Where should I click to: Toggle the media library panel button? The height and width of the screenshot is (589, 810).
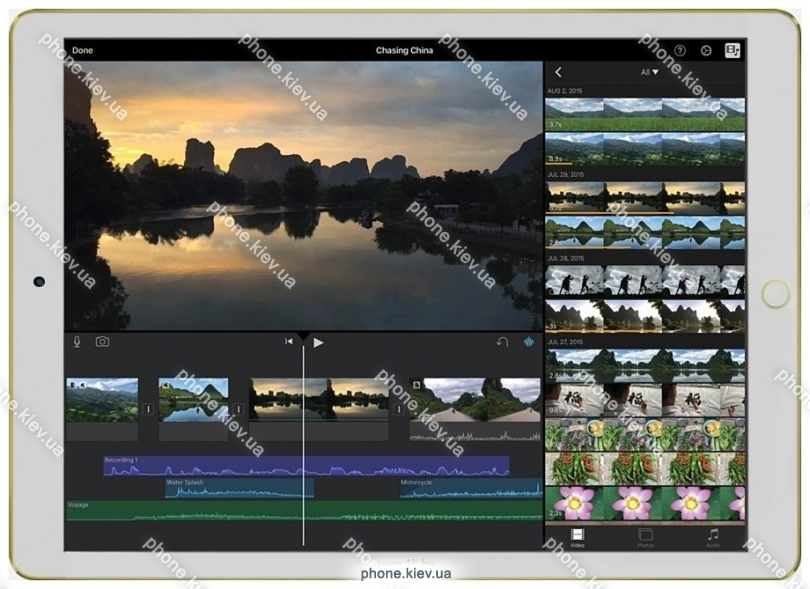pyautogui.click(x=732, y=50)
